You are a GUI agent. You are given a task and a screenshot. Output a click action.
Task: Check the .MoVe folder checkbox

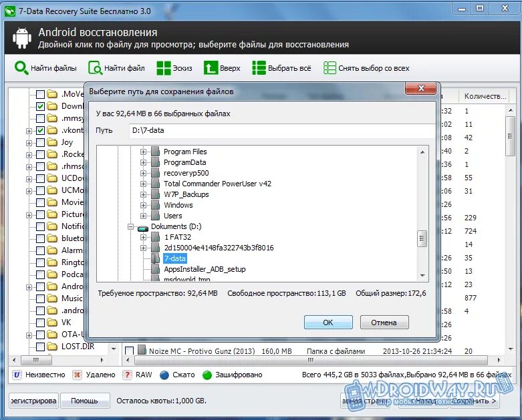(x=40, y=94)
